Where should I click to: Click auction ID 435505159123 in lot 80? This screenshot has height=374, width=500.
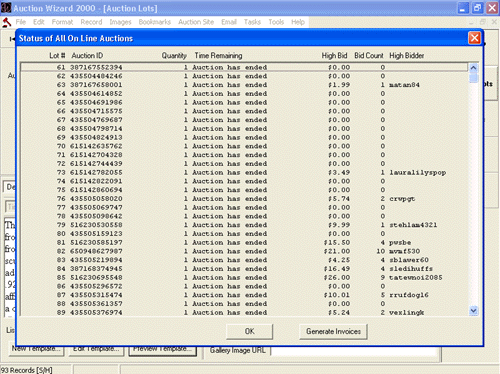[96, 234]
